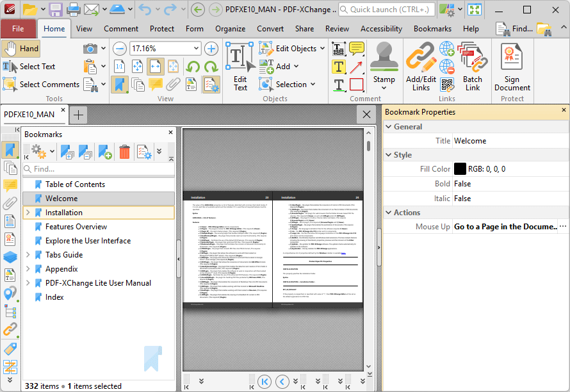Open new tab with plus button

[78, 115]
